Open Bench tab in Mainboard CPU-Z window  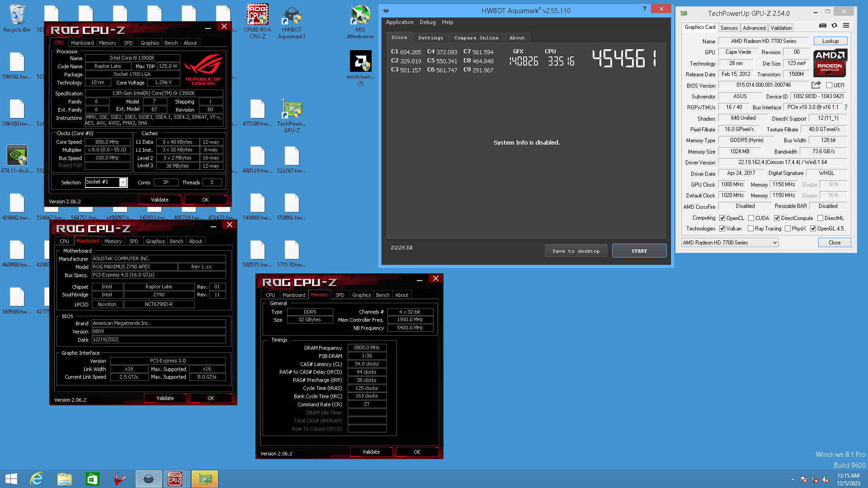[176, 241]
